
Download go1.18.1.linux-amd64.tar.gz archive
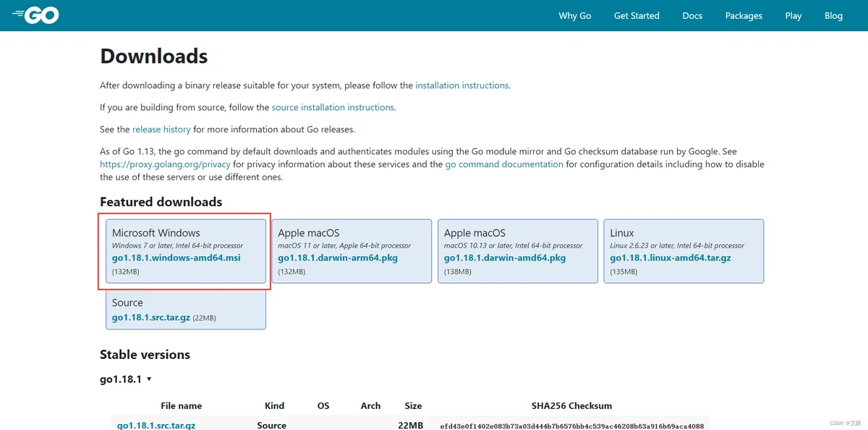pyautogui.click(x=671, y=258)
